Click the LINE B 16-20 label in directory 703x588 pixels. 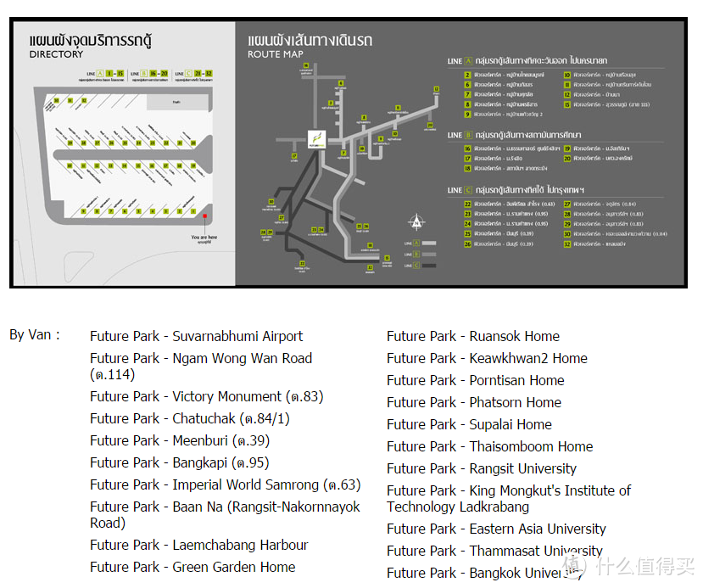click(x=149, y=74)
